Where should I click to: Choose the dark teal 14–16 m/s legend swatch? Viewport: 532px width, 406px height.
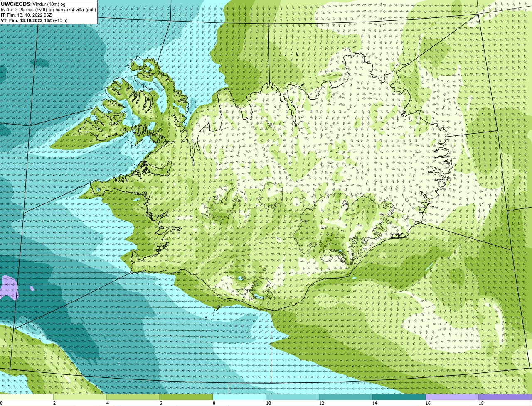[x=399, y=397]
